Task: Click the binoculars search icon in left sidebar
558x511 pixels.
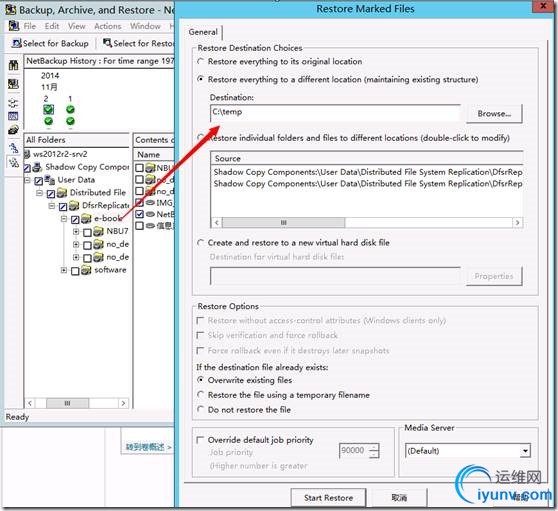Action: [x=13, y=65]
